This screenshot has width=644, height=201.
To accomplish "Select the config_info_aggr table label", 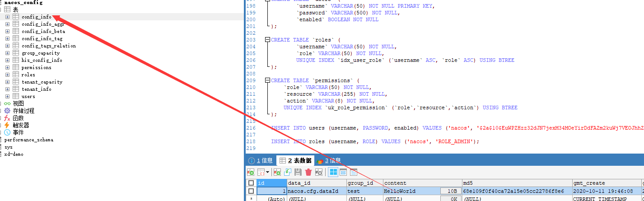I will tap(43, 24).
